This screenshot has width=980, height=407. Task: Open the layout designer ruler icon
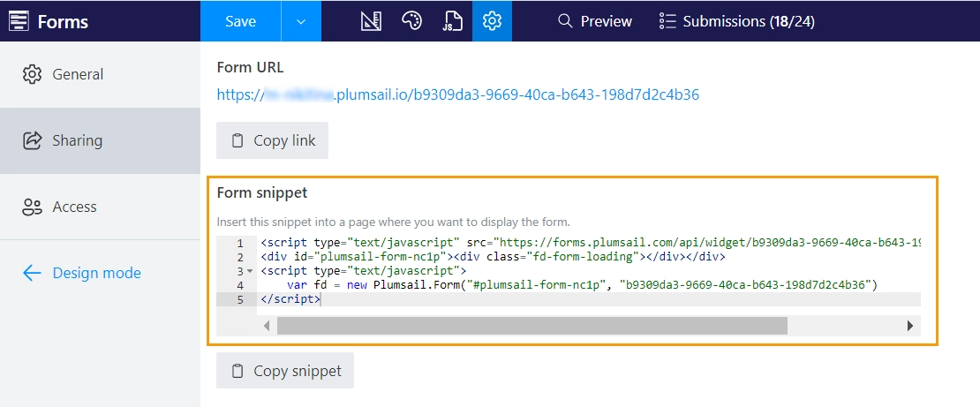[371, 21]
